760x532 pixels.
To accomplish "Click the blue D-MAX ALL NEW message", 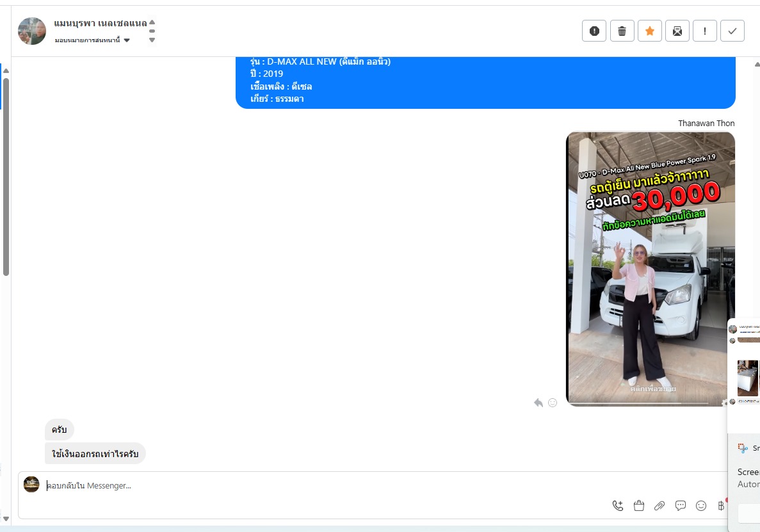I will (x=485, y=83).
